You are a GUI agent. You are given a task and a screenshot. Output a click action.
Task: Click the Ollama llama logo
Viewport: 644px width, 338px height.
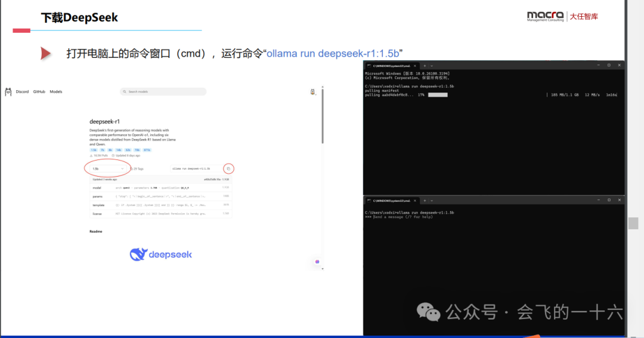8,92
